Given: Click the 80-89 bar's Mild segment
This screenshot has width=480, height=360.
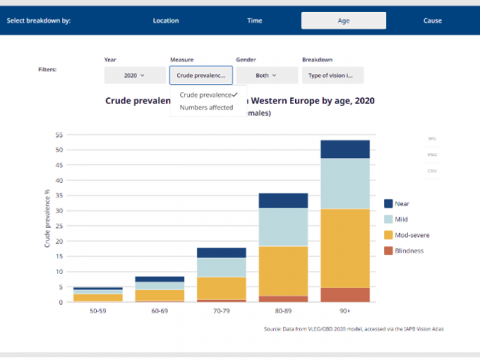Looking at the screenshot, I should coord(283,227).
